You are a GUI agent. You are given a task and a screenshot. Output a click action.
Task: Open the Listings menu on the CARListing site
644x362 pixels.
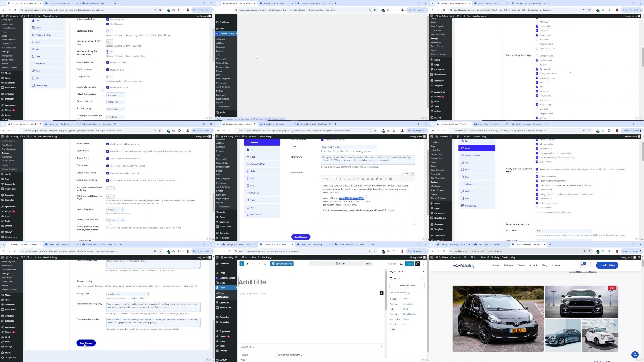pos(508,265)
